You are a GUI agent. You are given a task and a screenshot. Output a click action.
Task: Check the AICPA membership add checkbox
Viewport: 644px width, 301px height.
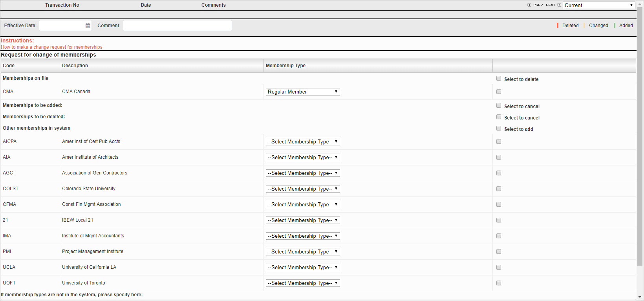(x=499, y=141)
